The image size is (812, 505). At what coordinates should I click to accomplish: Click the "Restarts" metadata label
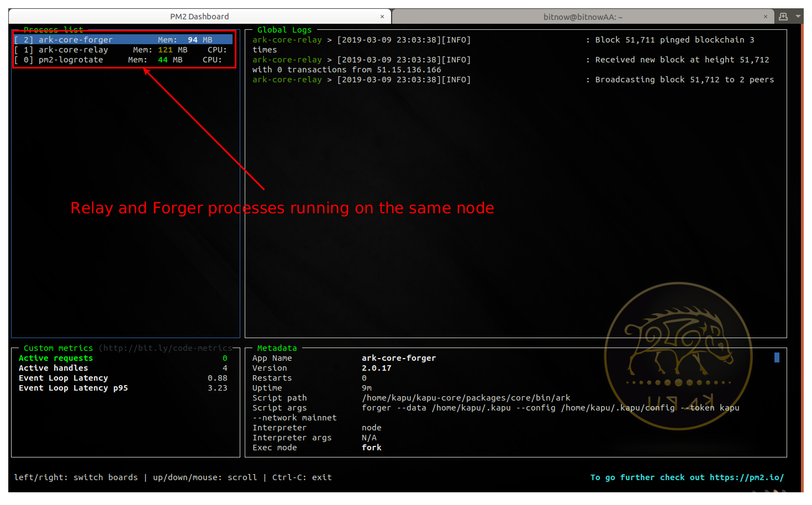(272, 378)
